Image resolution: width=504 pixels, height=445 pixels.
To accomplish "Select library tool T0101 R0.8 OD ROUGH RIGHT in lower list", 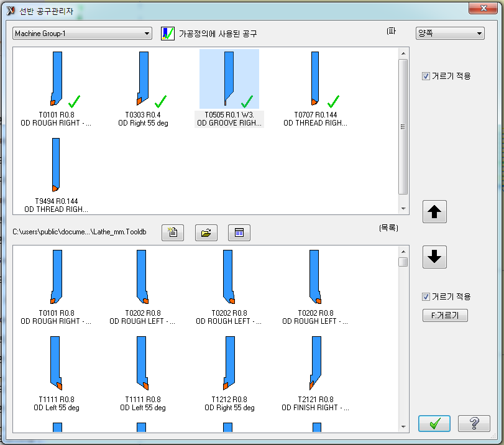I will (56, 288).
